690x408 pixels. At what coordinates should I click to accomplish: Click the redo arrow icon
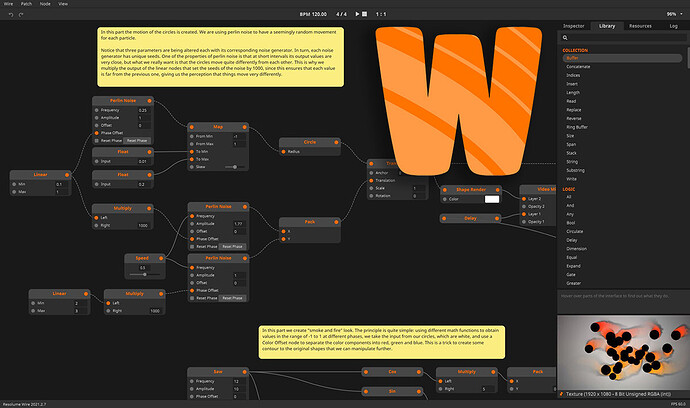pyautogui.click(x=21, y=15)
